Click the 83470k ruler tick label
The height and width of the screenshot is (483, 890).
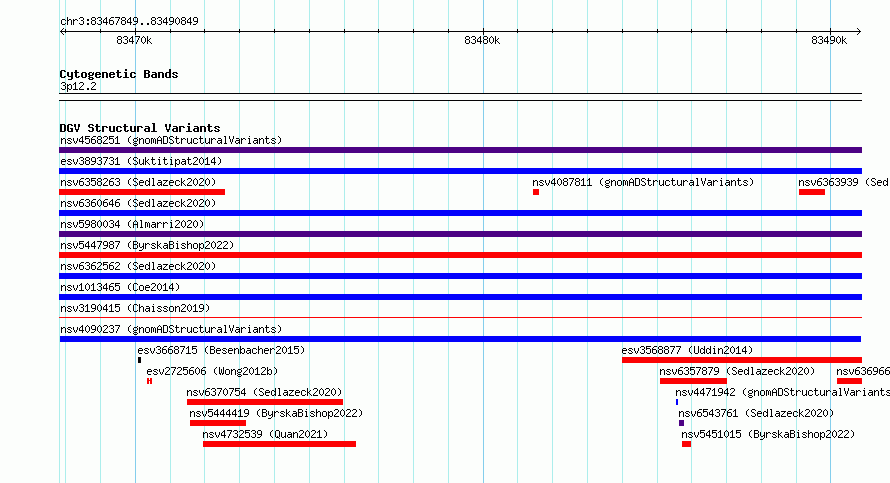pos(134,40)
